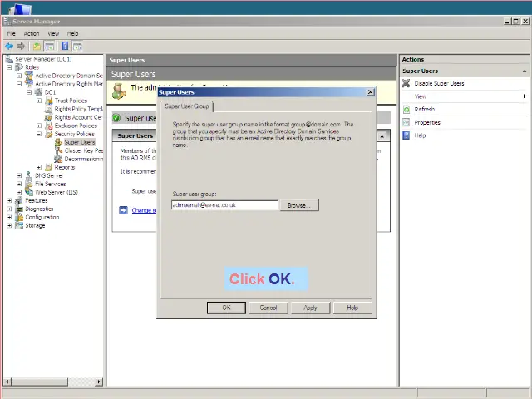Click the Rights Policy Templates icon
The height and width of the screenshot is (399, 532).
click(49, 109)
